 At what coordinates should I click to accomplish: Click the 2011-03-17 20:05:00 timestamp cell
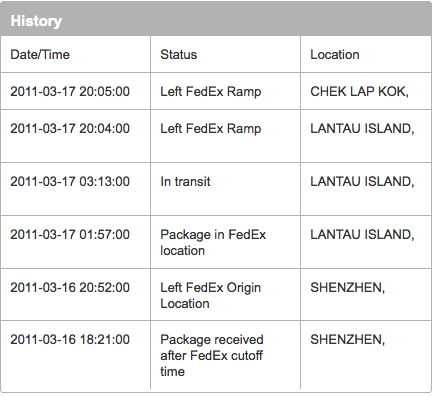tap(75, 91)
